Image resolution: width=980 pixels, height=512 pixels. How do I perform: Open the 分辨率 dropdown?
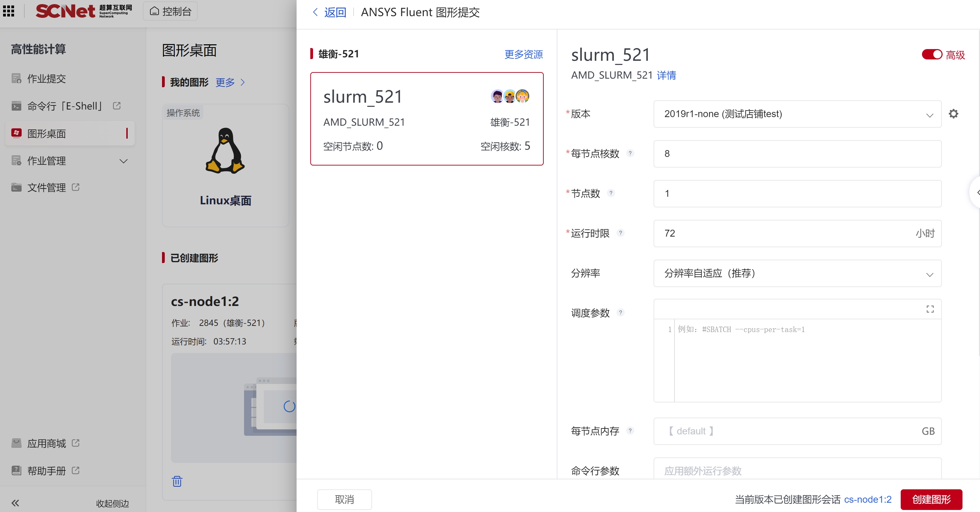tap(797, 273)
